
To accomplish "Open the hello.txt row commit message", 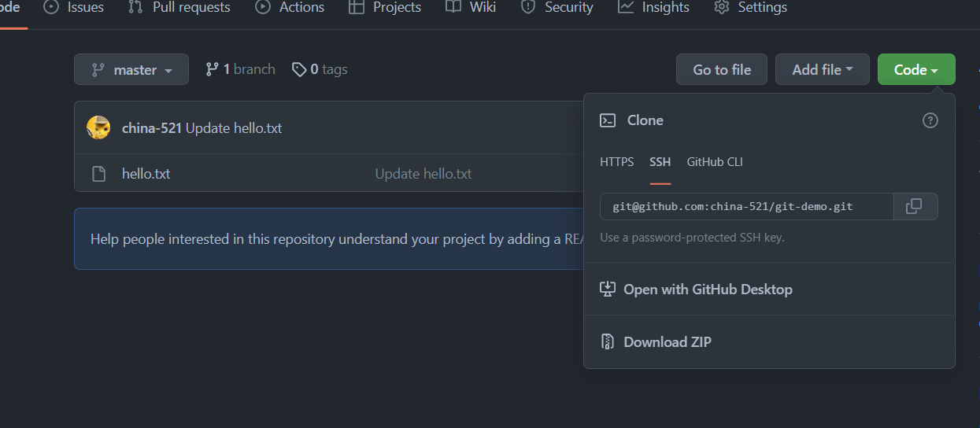I will 423,174.
